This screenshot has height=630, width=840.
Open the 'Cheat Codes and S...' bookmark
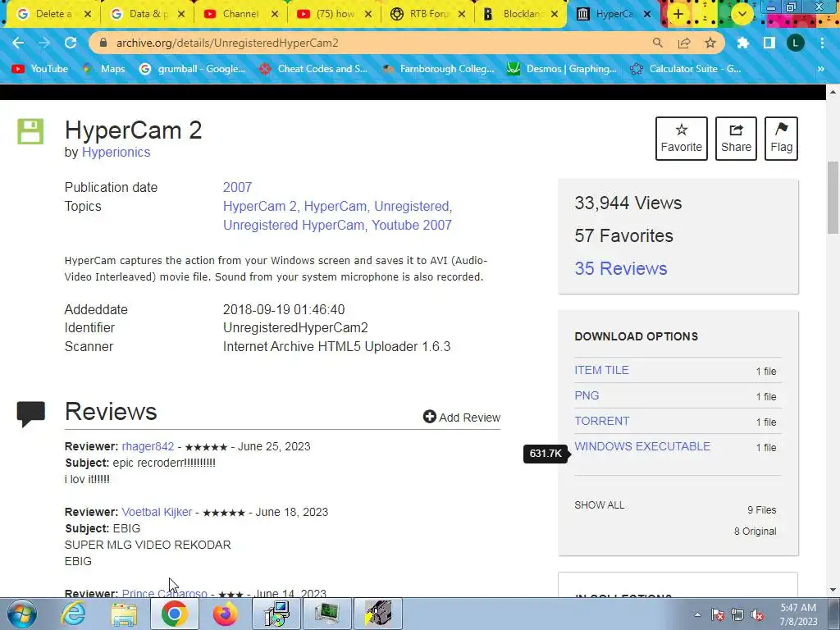coord(313,69)
